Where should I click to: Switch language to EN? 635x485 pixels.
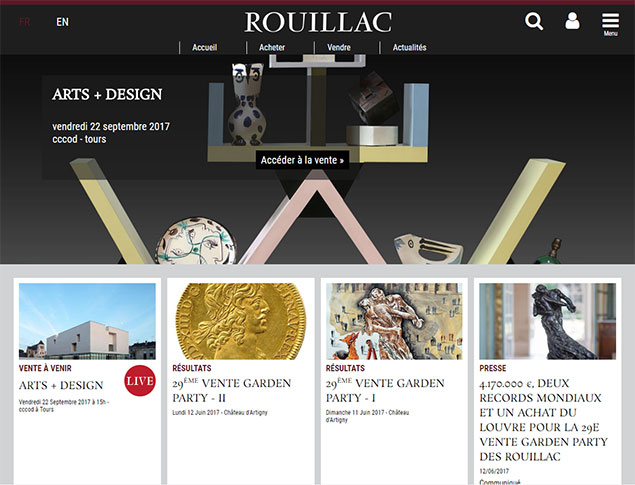[x=62, y=22]
